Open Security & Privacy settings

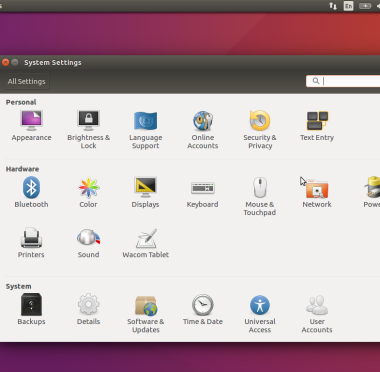point(260,130)
